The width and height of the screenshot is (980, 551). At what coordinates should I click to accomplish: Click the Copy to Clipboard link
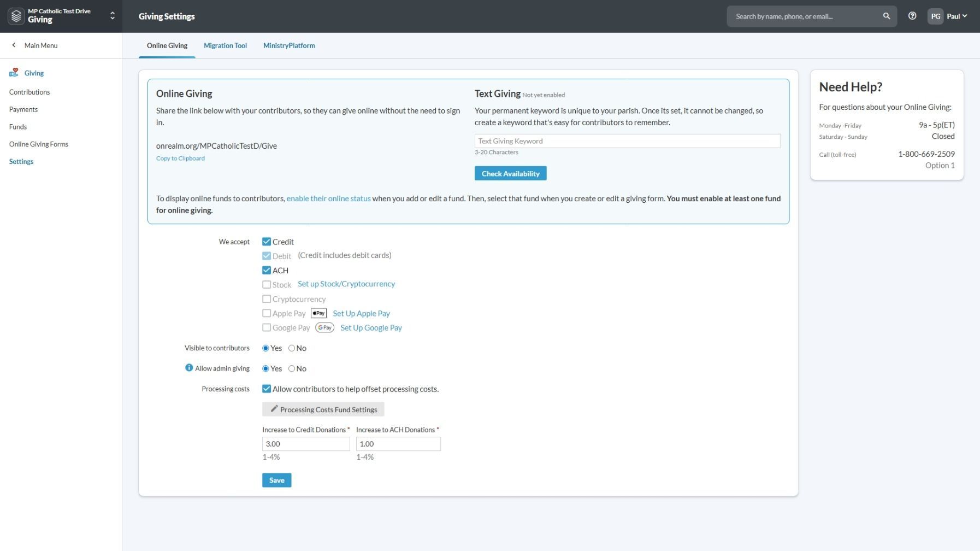(x=180, y=159)
